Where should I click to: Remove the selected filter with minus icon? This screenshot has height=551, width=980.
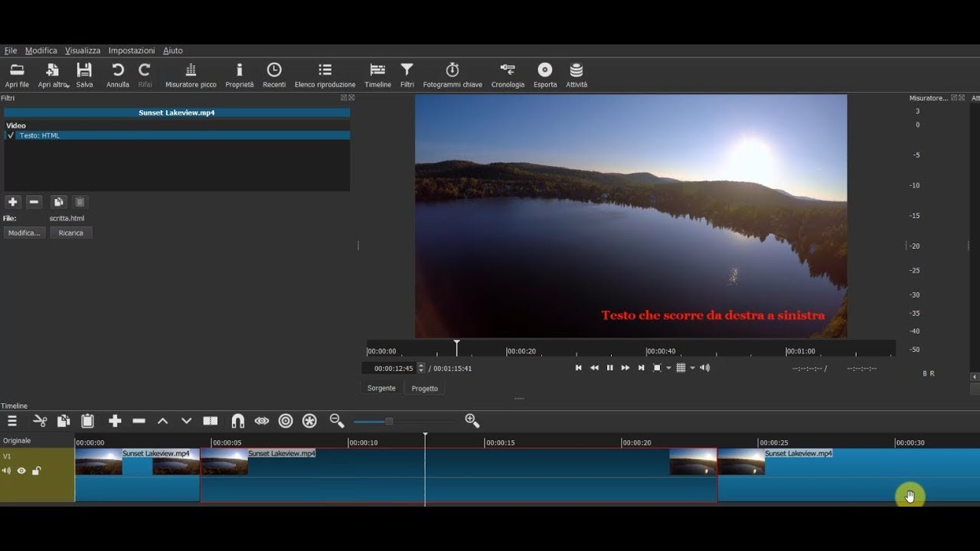(x=34, y=202)
